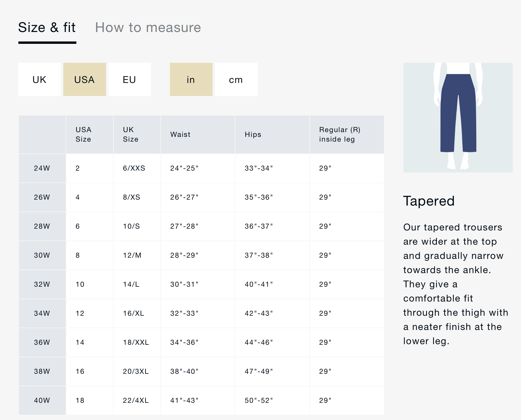This screenshot has width=521, height=420.
Task: Click the 26W row label
Action: click(x=42, y=197)
